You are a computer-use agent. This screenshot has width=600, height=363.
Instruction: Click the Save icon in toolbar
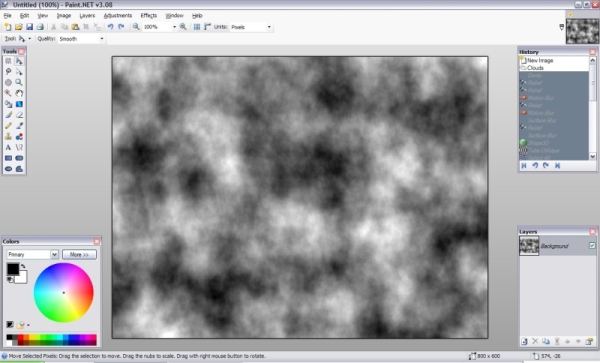tap(29, 27)
